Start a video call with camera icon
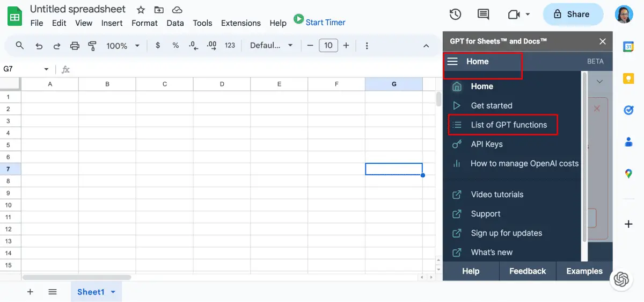The image size is (644, 302). tap(514, 15)
